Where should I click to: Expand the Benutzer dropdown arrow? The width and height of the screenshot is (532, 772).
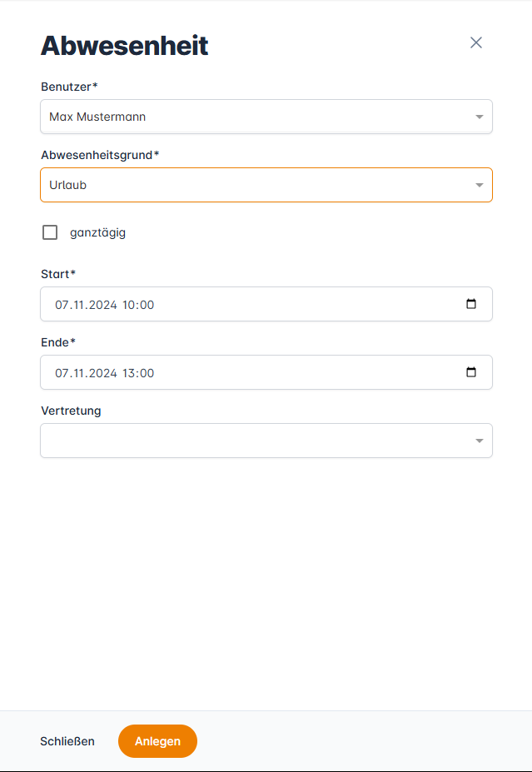coord(479,117)
